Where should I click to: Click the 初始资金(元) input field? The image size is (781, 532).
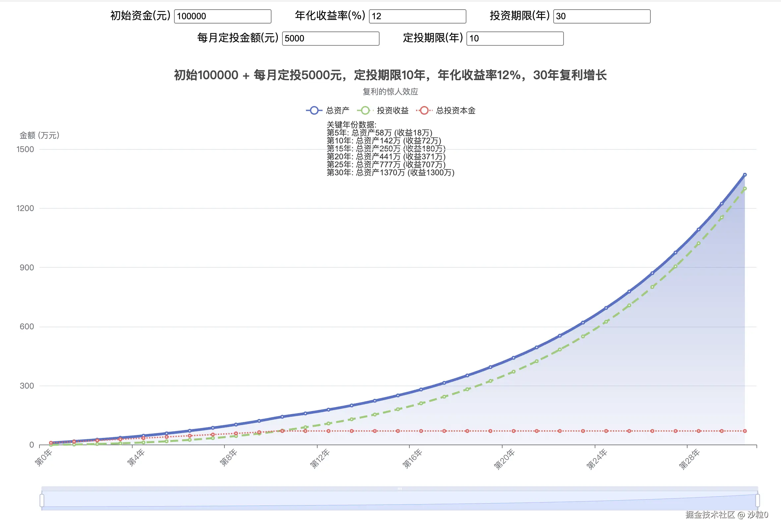pos(222,16)
